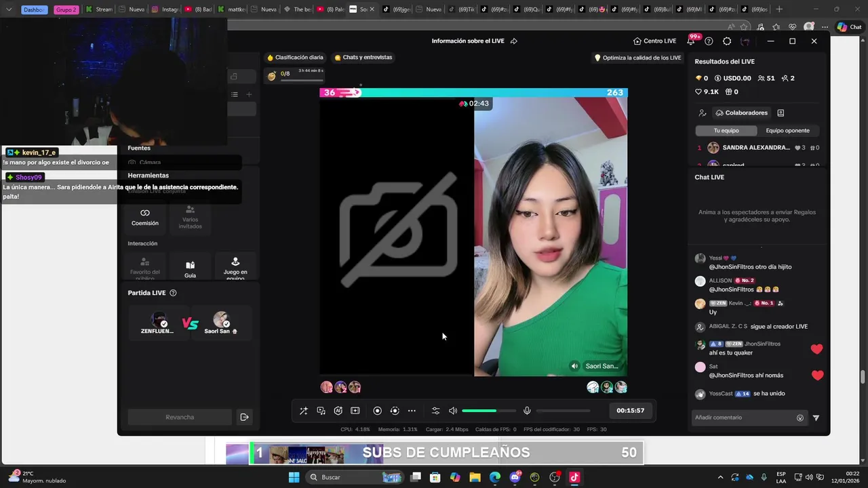Show hidden system tray icons
The image size is (868, 488).
[720, 477]
